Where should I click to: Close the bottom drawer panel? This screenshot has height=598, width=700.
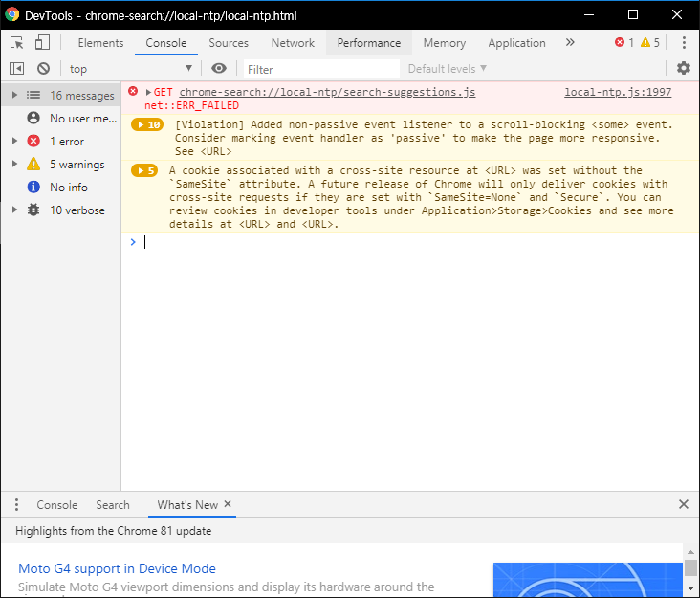click(x=684, y=504)
